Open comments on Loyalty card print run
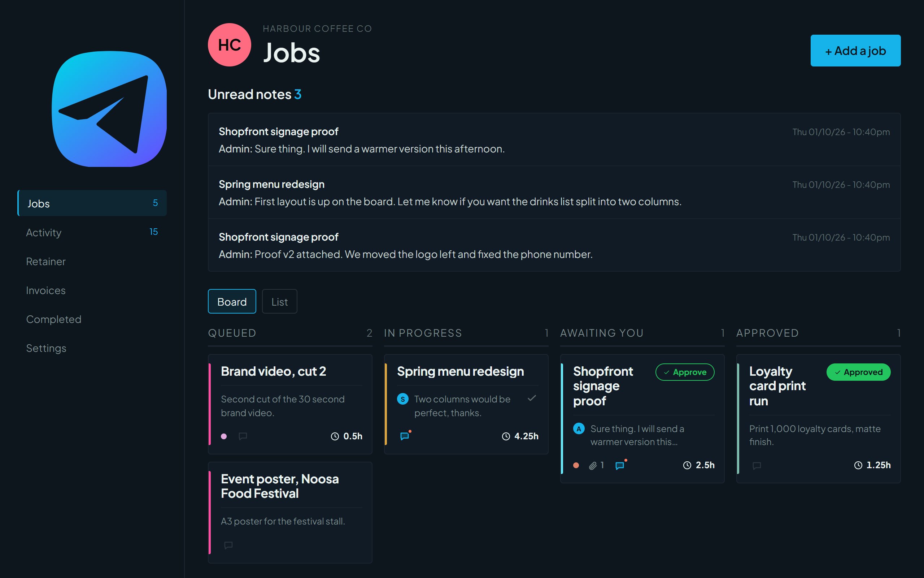This screenshot has width=924, height=578. click(x=757, y=466)
